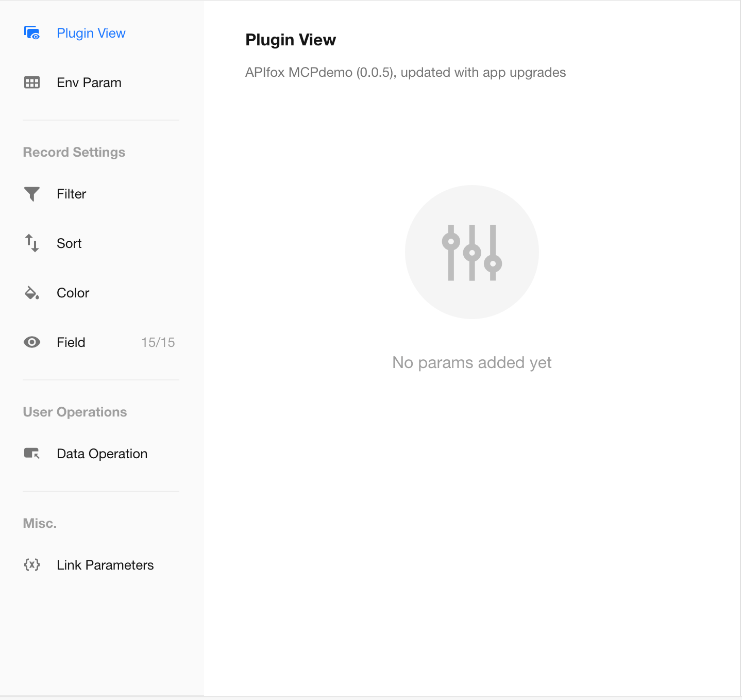Click the Field eye icon
This screenshot has height=700, width=742.
pos(32,342)
